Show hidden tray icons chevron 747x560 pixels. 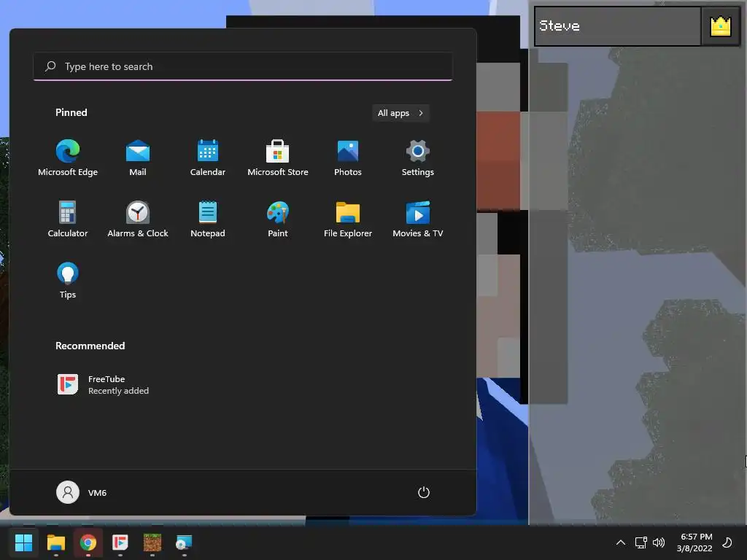click(621, 542)
